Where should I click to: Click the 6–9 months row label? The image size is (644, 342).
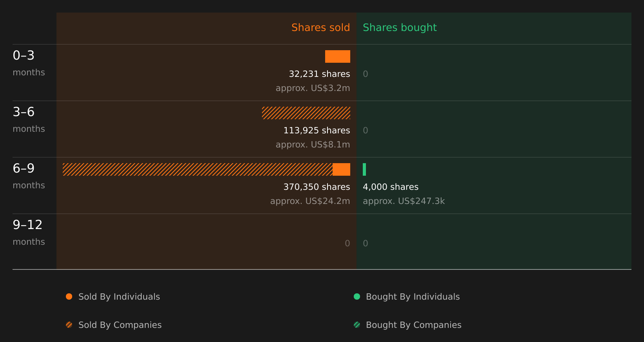(x=29, y=176)
